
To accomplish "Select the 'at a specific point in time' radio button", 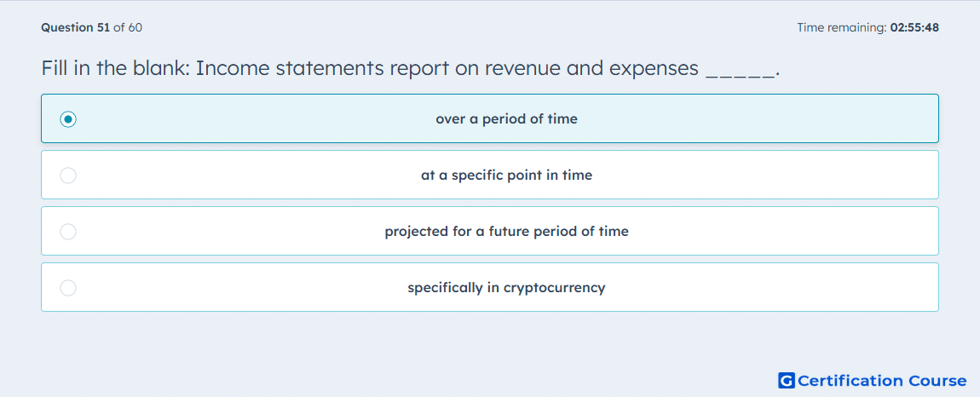I will click(68, 175).
